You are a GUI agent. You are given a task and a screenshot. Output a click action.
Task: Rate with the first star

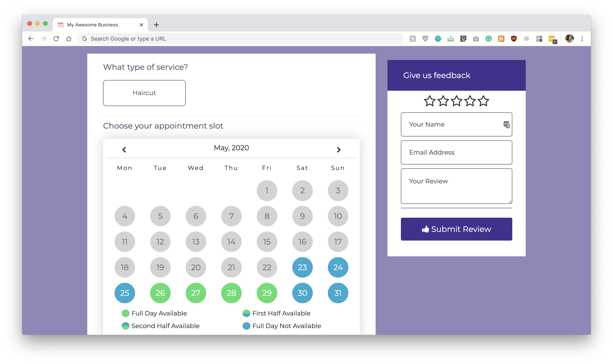click(x=430, y=101)
